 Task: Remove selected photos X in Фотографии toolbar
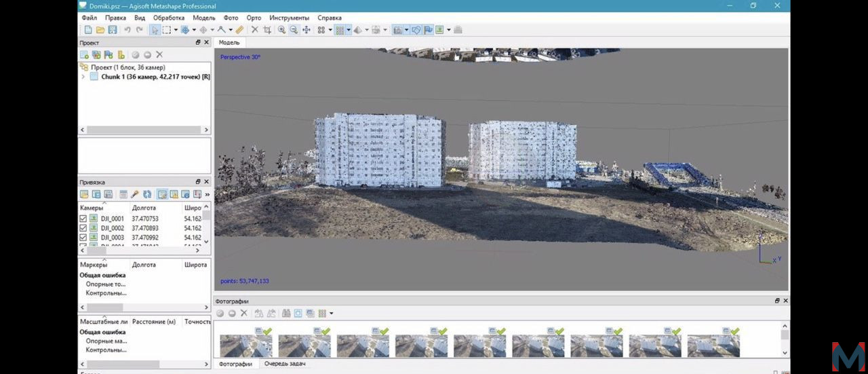tap(243, 313)
